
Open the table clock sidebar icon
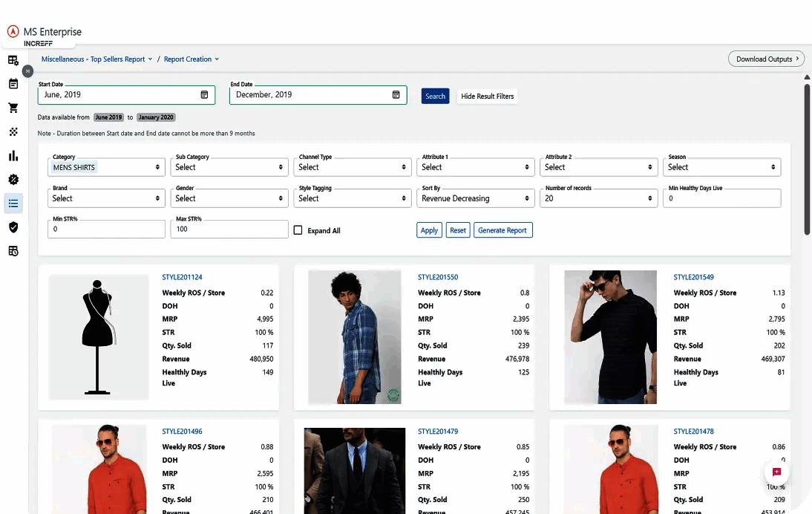pos(13,251)
